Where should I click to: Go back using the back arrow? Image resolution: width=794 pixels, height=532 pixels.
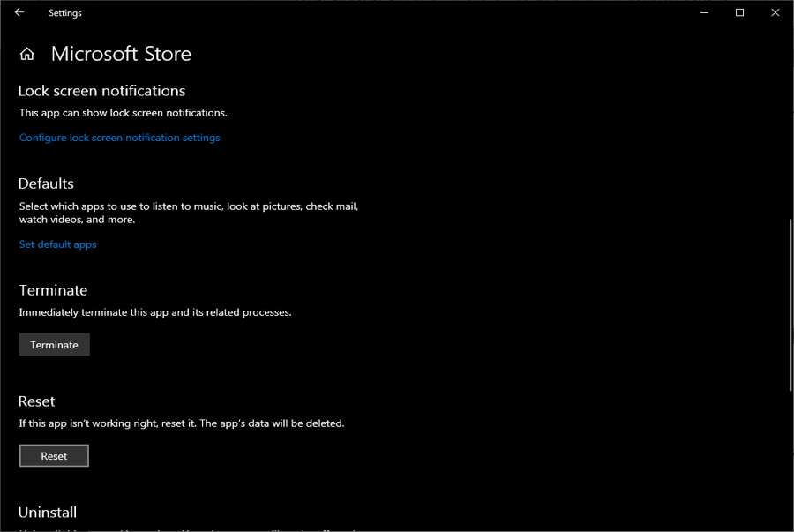pos(19,12)
